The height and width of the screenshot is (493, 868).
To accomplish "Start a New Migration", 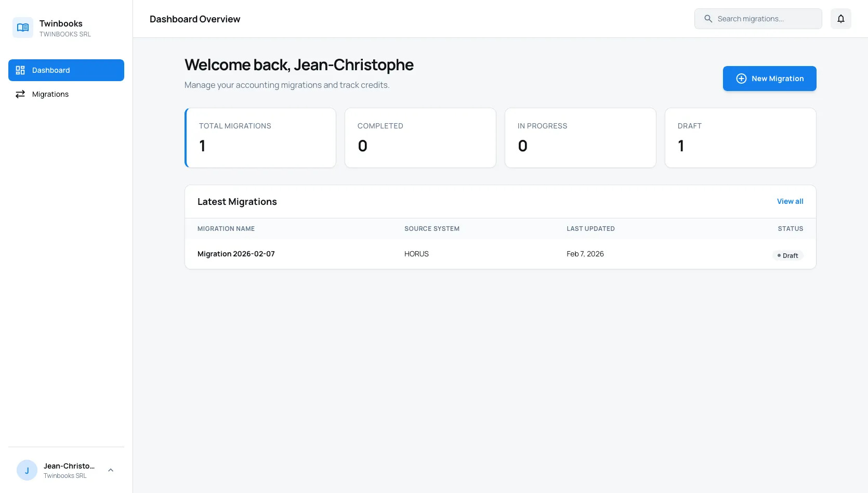I will pyautogui.click(x=769, y=79).
